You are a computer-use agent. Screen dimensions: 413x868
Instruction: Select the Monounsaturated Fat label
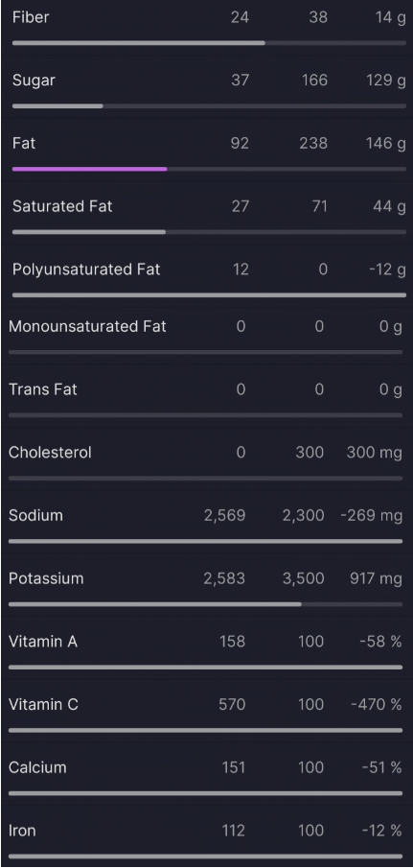[87, 326]
